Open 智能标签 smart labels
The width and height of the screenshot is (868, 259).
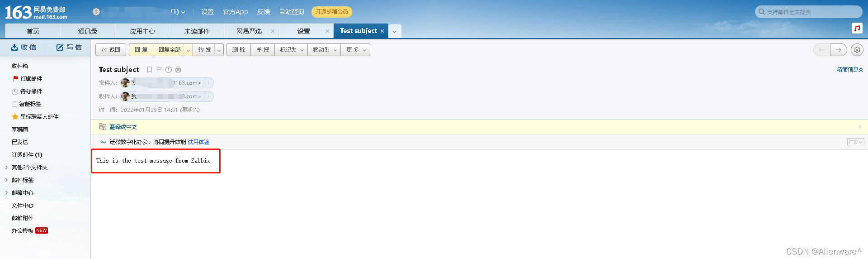pyautogui.click(x=27, y=104)
